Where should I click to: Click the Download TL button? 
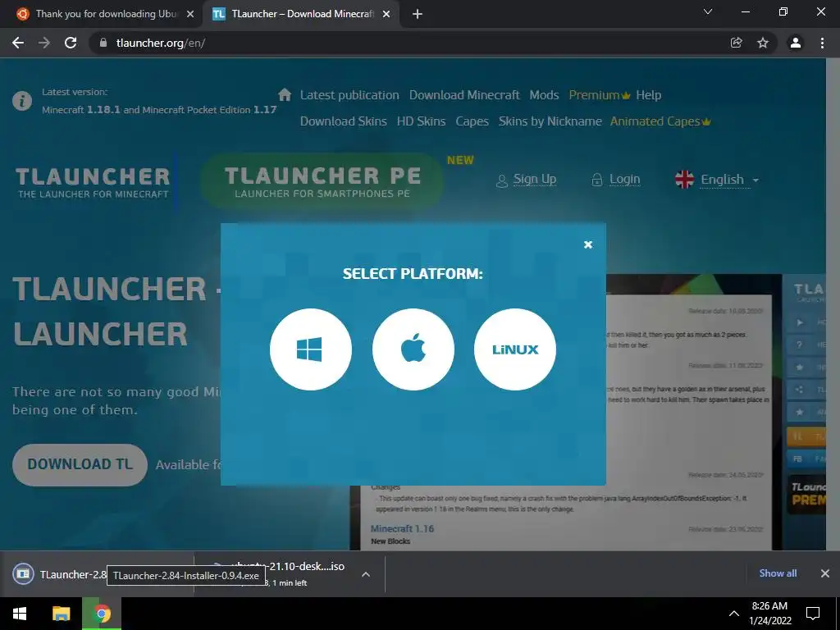tap(80, 464)
